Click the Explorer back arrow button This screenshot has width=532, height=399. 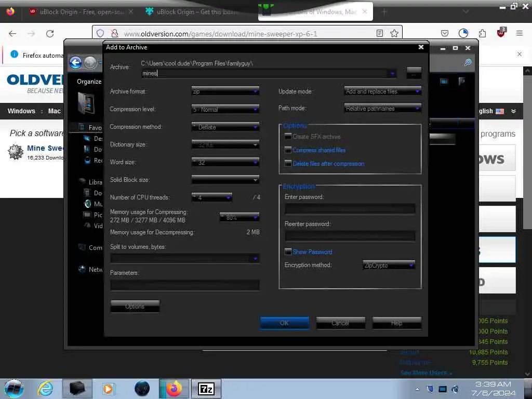(x=76, y=63)
